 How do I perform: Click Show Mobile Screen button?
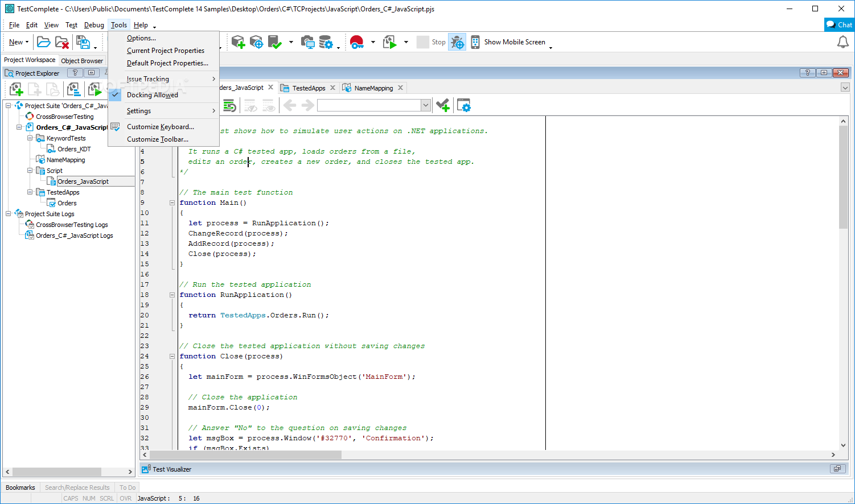pyautogui.click(x=515, y=42)
